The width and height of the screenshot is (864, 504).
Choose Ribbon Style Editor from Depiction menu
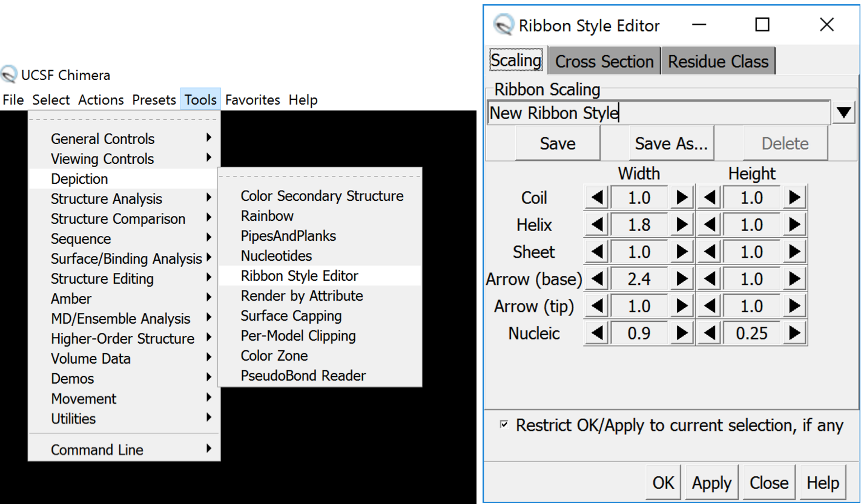299,276
